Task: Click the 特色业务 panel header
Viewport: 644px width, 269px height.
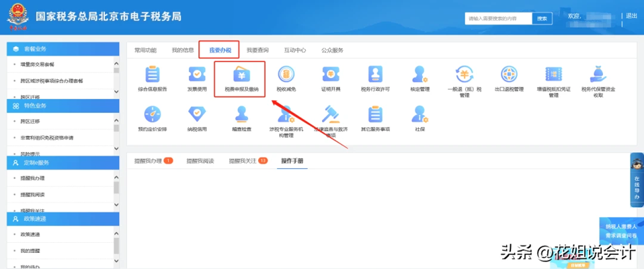Action: coord(63,106)
